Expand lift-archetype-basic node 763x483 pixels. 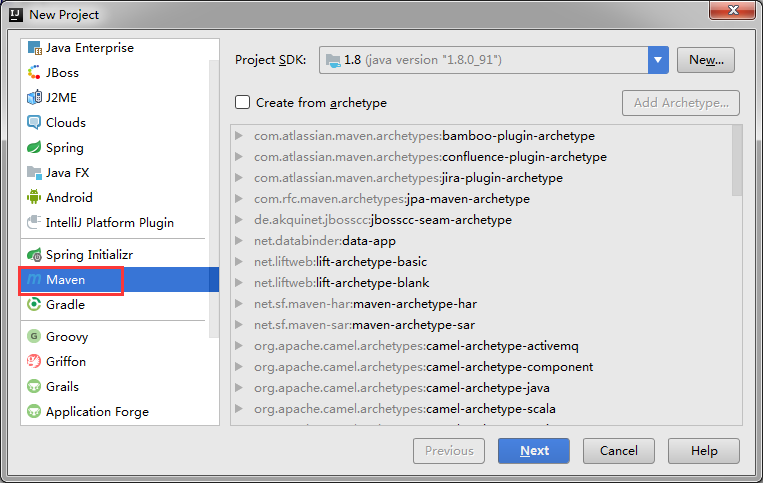239,262
